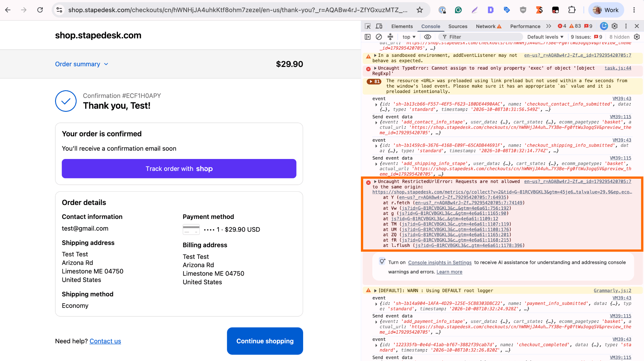Open the Work profile button

point(606,10)
